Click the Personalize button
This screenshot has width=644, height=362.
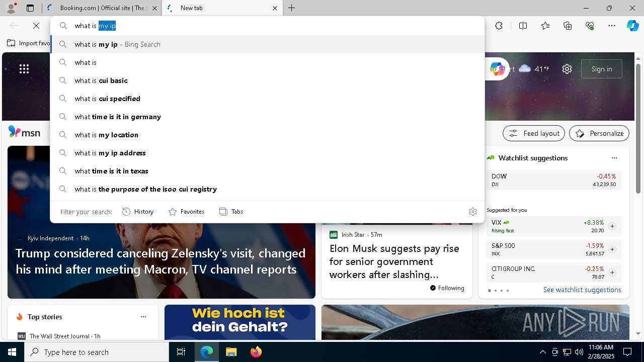599,133
